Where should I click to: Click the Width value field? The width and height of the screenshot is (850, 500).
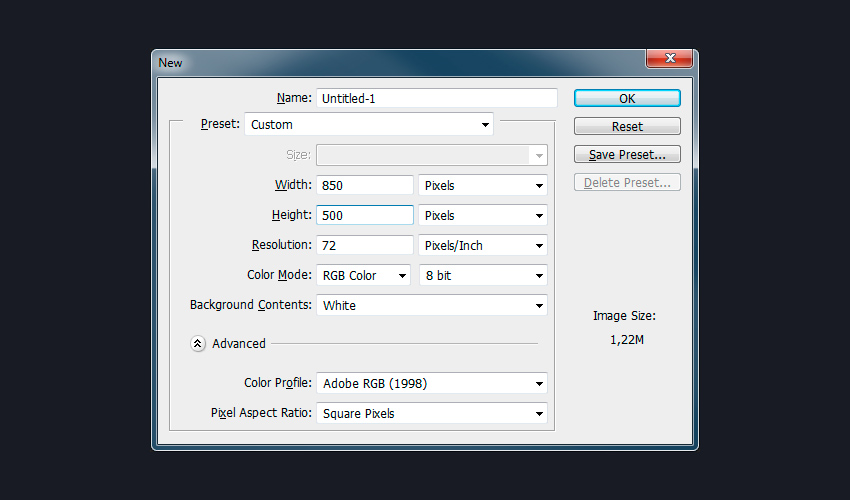point(364,185)
